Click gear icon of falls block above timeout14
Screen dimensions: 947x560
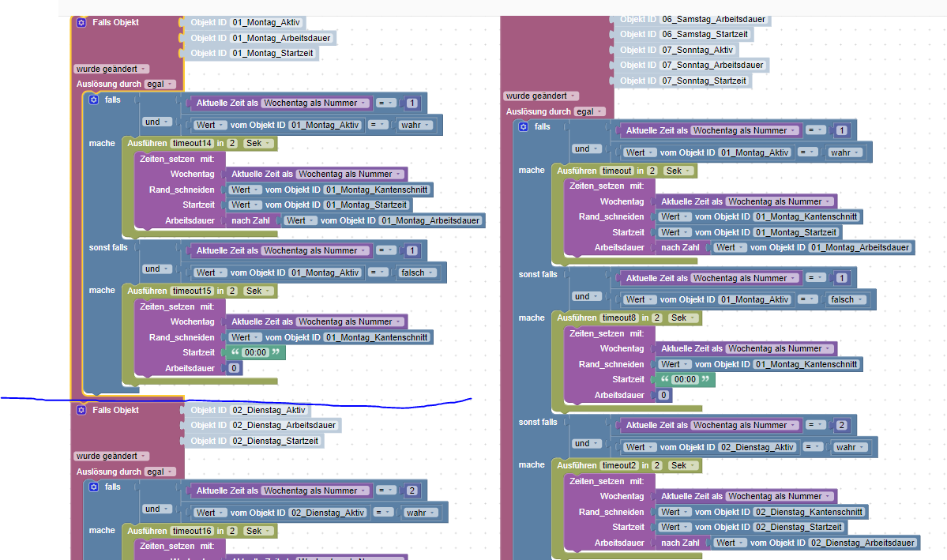click(94, 100)
